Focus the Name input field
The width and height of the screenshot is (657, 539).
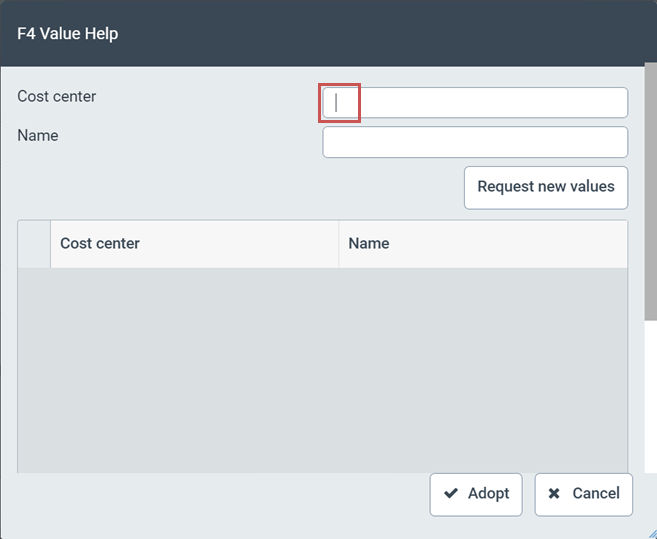click(475, 142)
